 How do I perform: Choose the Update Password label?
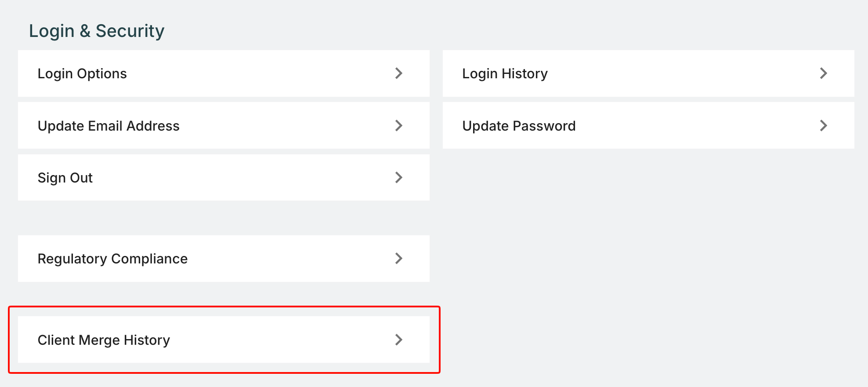519,126
